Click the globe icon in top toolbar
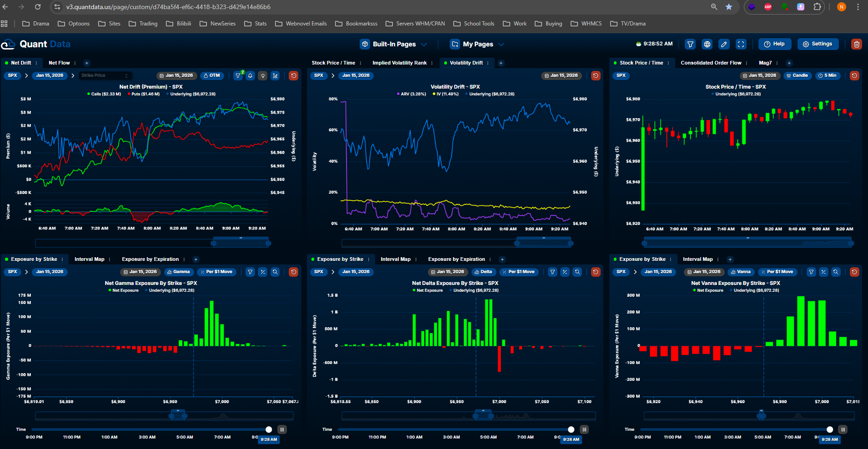Viewport: 868px width, 449px height. [707, 44]
